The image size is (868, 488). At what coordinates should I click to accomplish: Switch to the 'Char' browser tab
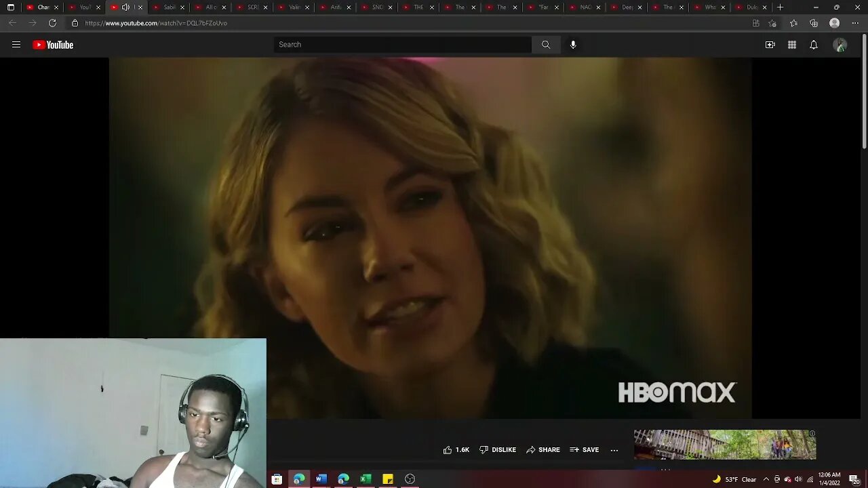(x=43, y=7)
